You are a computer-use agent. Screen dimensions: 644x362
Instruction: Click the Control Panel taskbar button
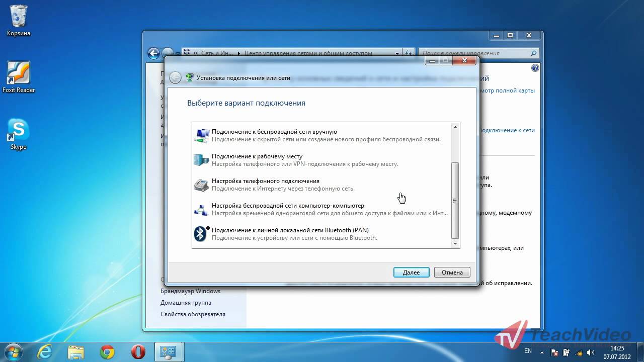(169, 352)
